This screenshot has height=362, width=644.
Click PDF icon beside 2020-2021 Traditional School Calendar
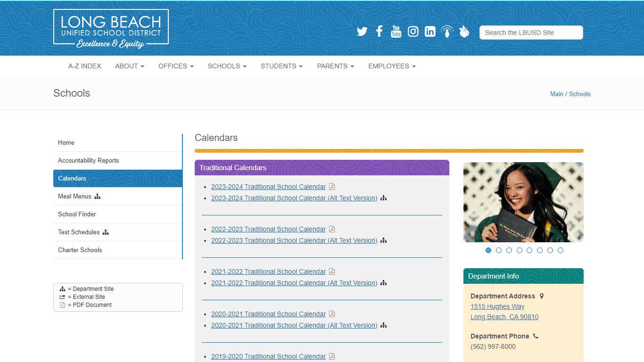(x=332, y=314)
